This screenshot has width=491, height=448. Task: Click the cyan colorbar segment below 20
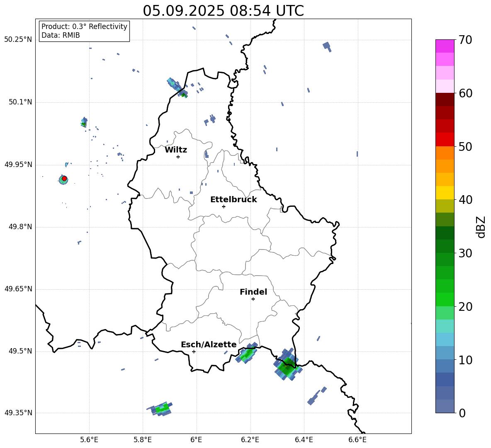pyautogui.click(x=445, y=326)
